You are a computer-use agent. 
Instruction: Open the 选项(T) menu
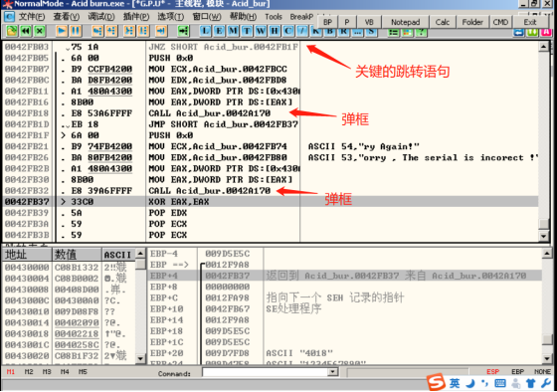171,17
